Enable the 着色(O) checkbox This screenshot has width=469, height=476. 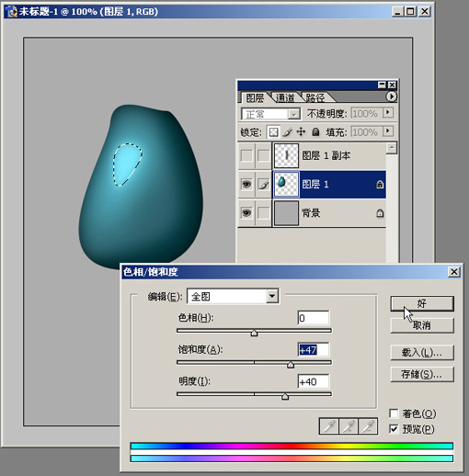click(394, 414)
